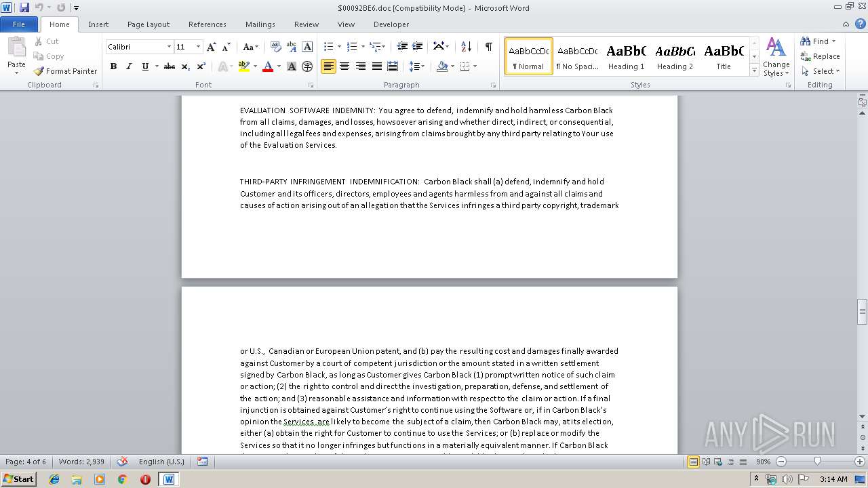This screenshot has height=488, width=868.
Task: Click the Character Shading icon
Action: pos(292,66)
